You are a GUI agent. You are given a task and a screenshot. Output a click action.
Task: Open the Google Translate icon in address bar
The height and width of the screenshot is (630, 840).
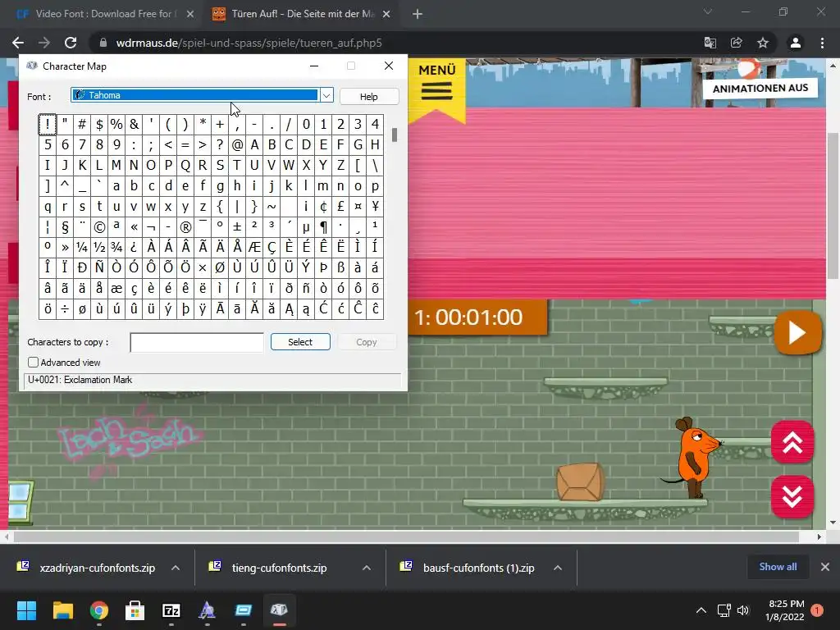point(710,43)
